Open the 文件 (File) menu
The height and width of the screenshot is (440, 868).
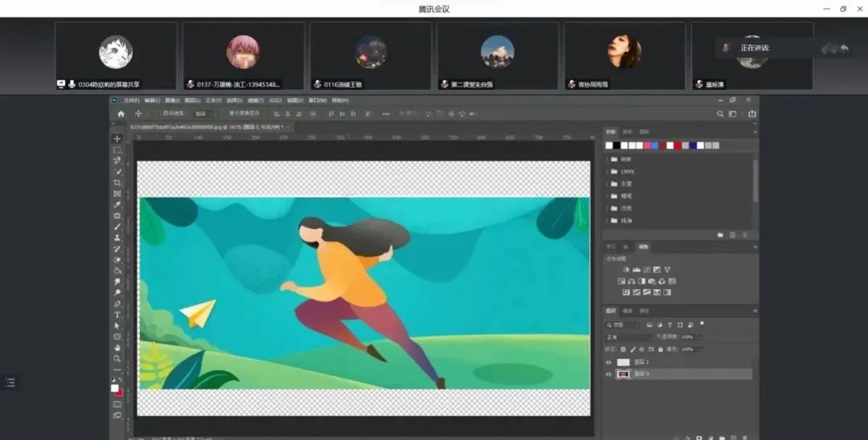point(131,100)
